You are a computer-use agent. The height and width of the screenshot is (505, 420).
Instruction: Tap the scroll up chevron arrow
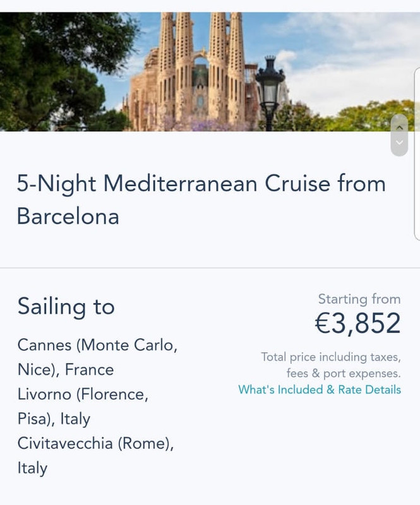(x=399, y=127)
